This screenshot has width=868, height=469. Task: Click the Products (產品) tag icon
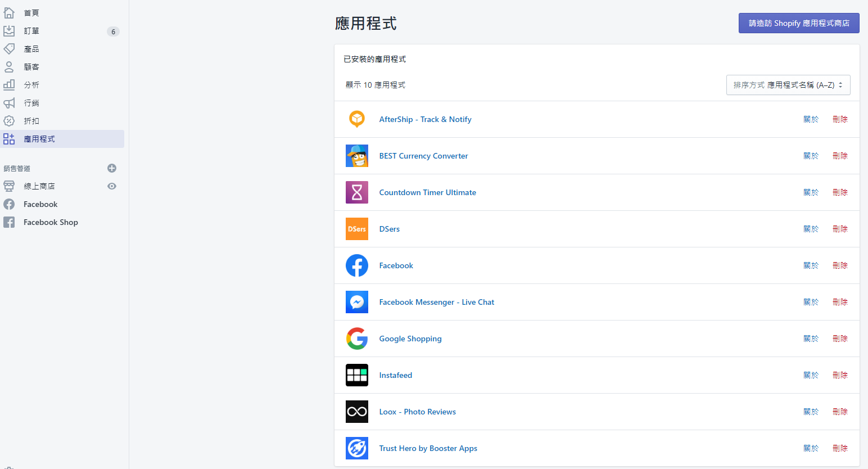[9, 49]
